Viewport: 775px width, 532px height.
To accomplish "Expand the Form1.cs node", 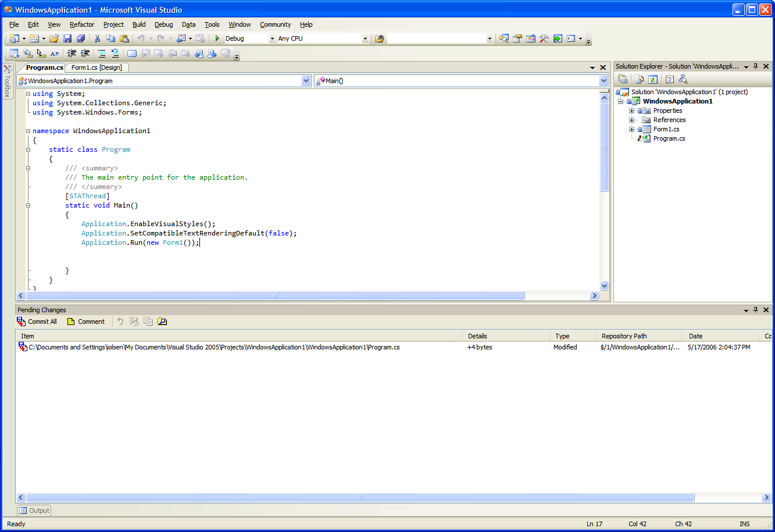I will pos(631,129).
